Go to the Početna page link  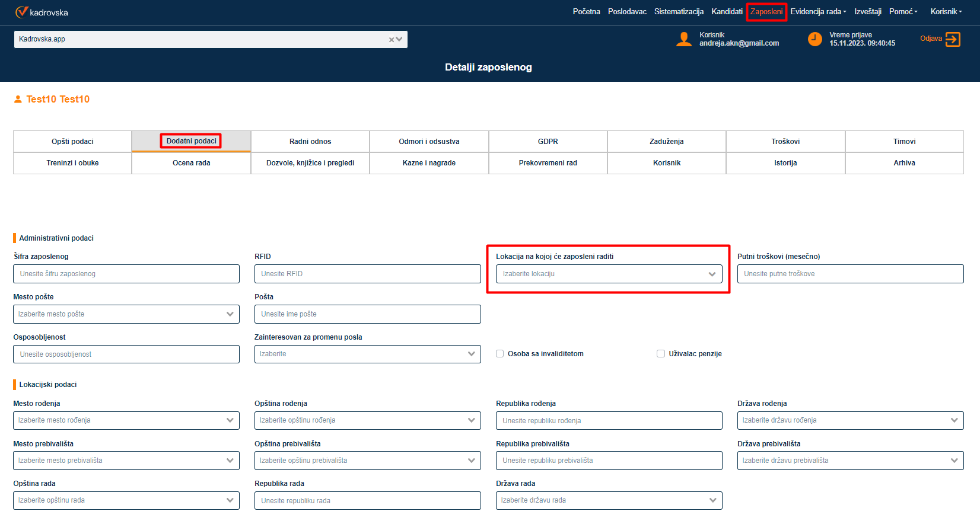586,12
